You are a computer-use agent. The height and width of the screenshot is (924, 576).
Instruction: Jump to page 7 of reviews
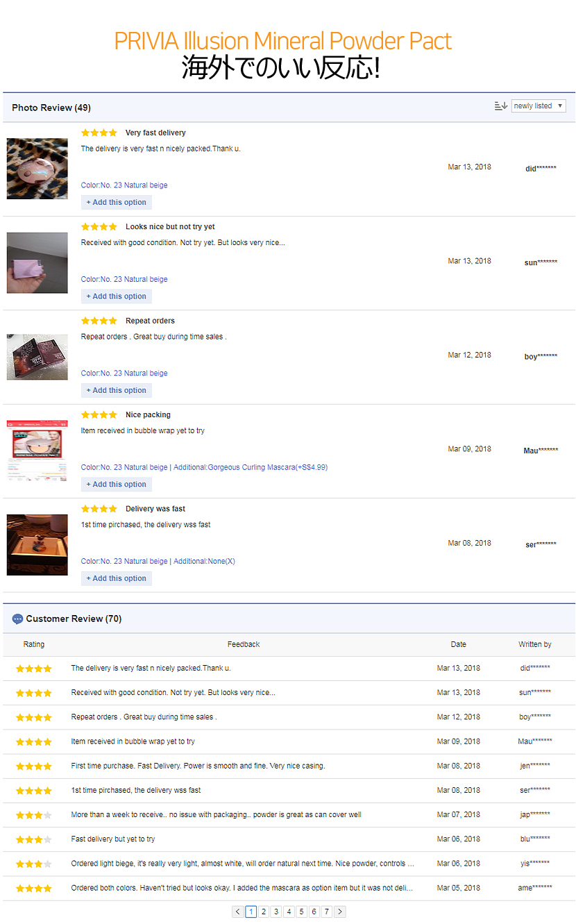coord(327,912)
